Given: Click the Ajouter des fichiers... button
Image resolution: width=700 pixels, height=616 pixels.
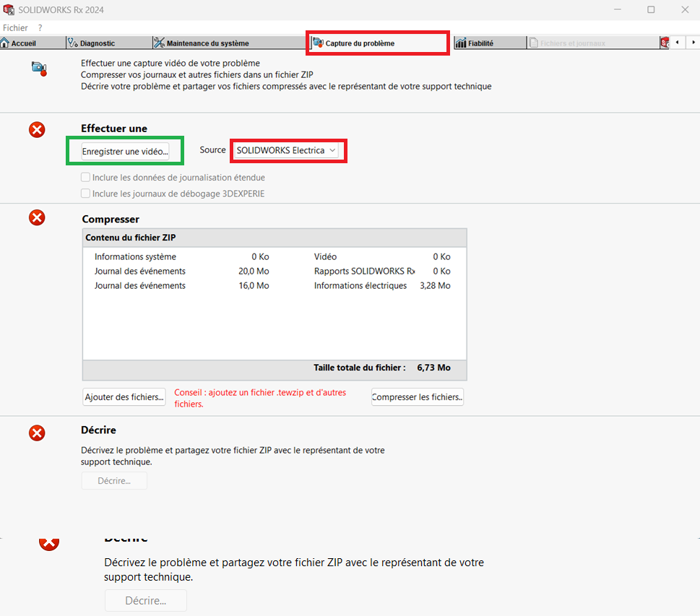Looking at the screenshot, I should (124, 397).
